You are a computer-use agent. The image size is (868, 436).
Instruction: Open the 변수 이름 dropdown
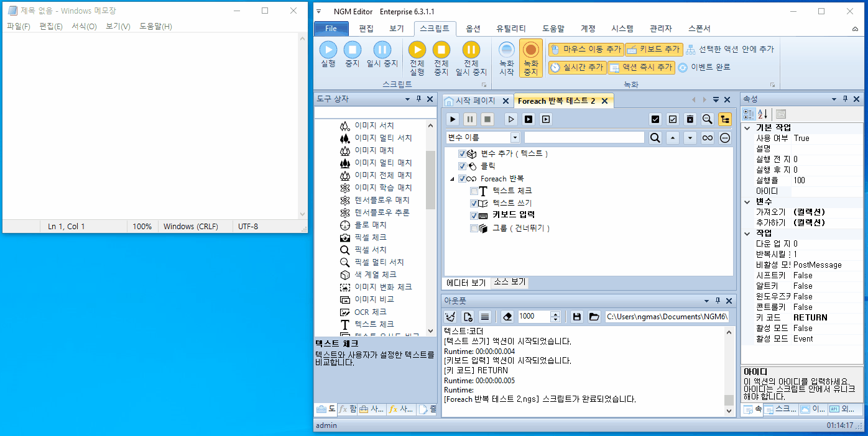point(515,138)
